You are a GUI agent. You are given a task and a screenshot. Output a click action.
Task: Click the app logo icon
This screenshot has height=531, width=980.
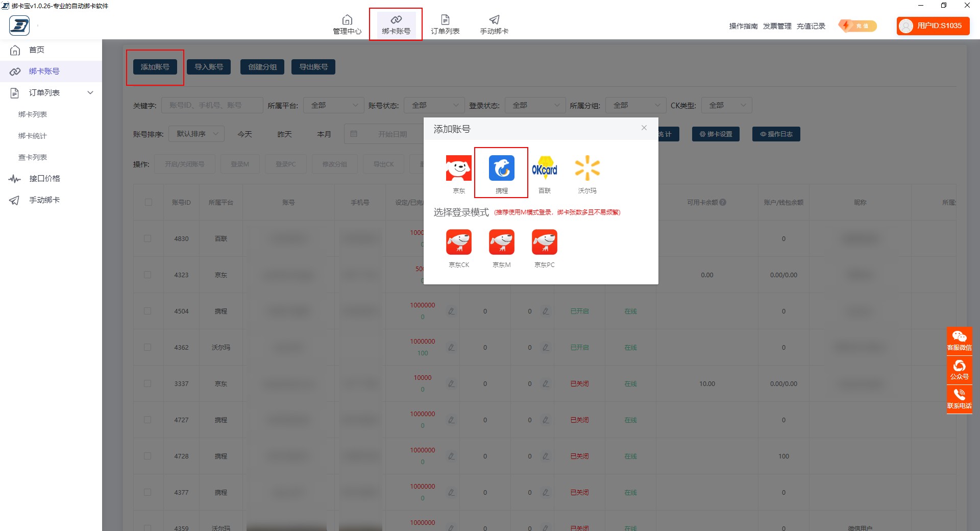click(19, 26)
